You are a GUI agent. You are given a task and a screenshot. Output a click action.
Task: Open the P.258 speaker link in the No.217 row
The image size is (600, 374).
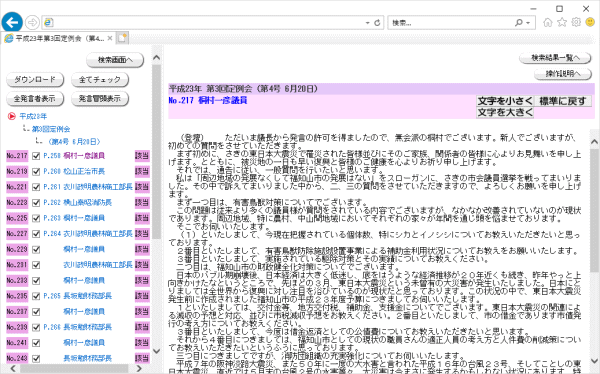coord(74,156)
